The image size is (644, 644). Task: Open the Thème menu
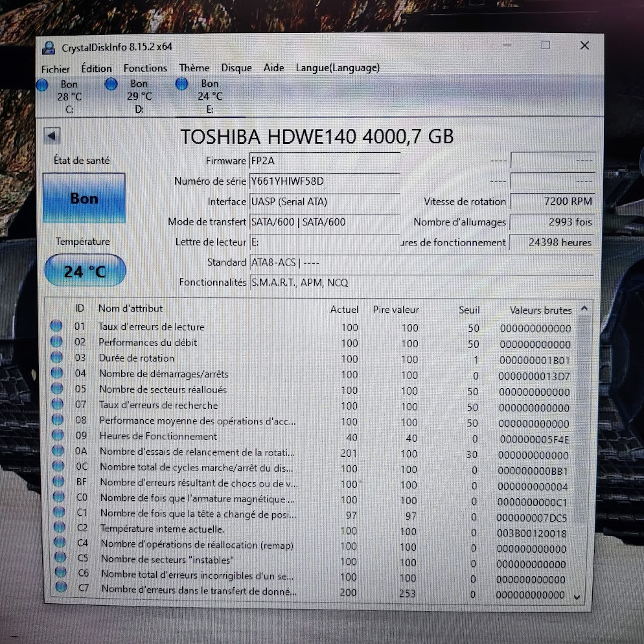(194, 67)
